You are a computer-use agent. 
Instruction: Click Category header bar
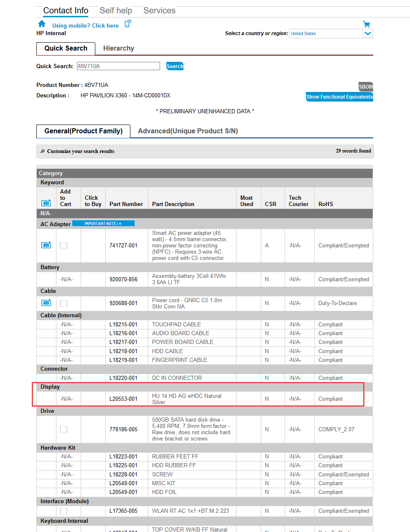(x=205, y=173)
